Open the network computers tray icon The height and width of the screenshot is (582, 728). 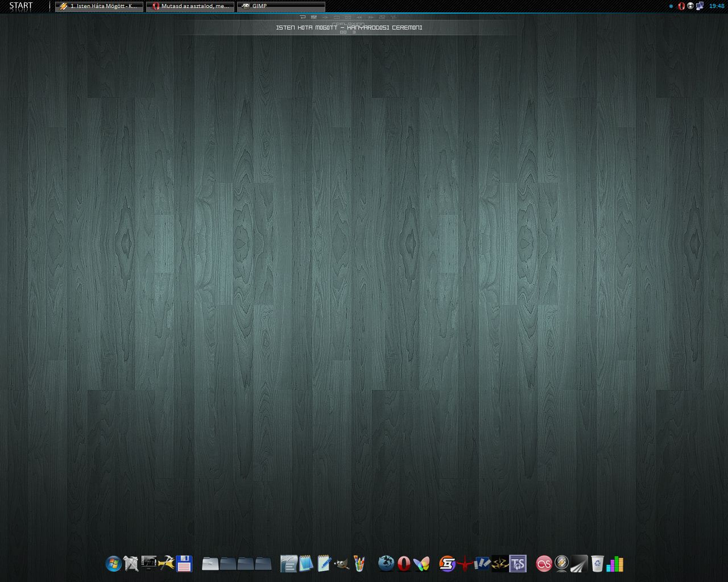700,6
